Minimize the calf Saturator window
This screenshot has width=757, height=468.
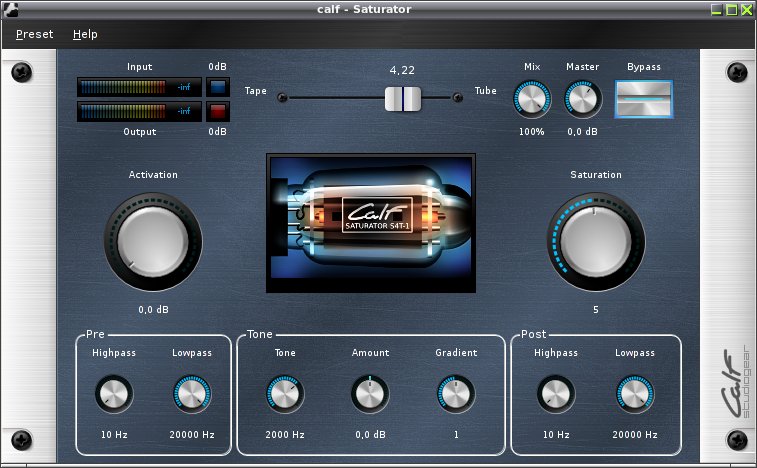click(x=716, y=10)
